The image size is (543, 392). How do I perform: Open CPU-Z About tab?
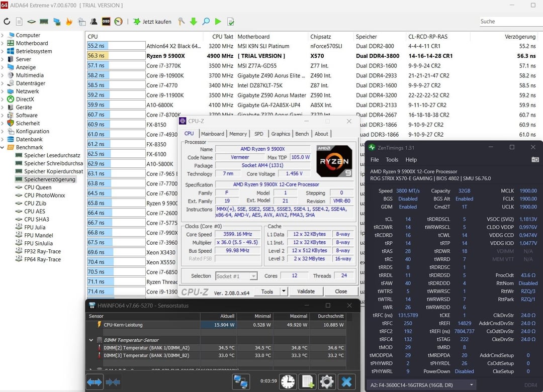321,134
